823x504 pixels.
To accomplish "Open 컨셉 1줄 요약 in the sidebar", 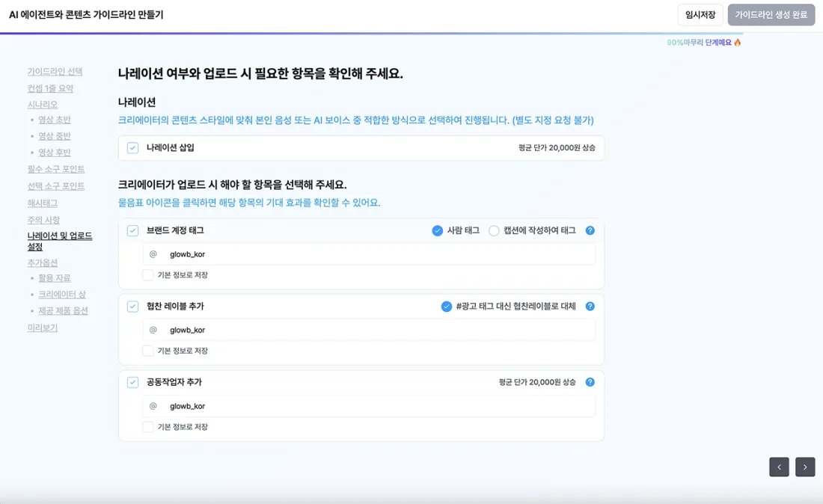I will coord(50,88).
